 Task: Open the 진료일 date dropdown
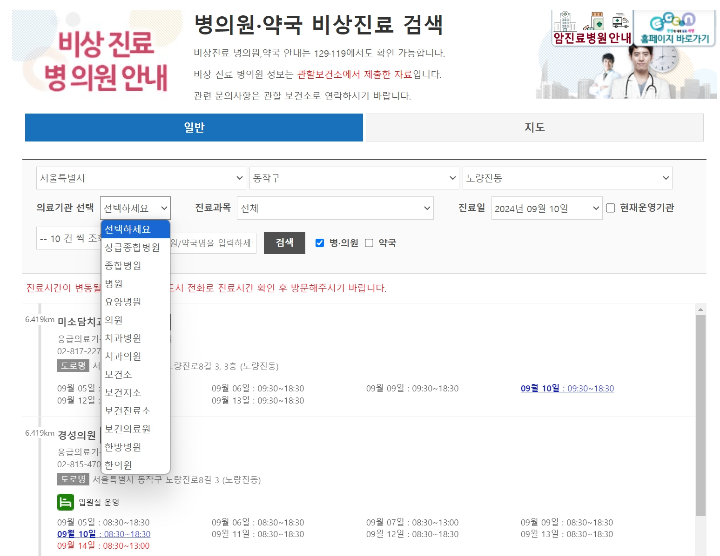pyautogui.click(x=546, y=208)
